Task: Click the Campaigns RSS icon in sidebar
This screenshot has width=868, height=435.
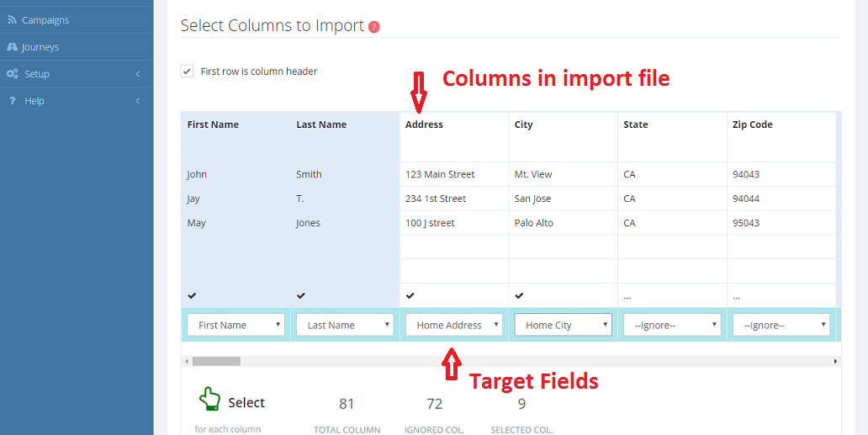Action: click(x=12, y=20)
